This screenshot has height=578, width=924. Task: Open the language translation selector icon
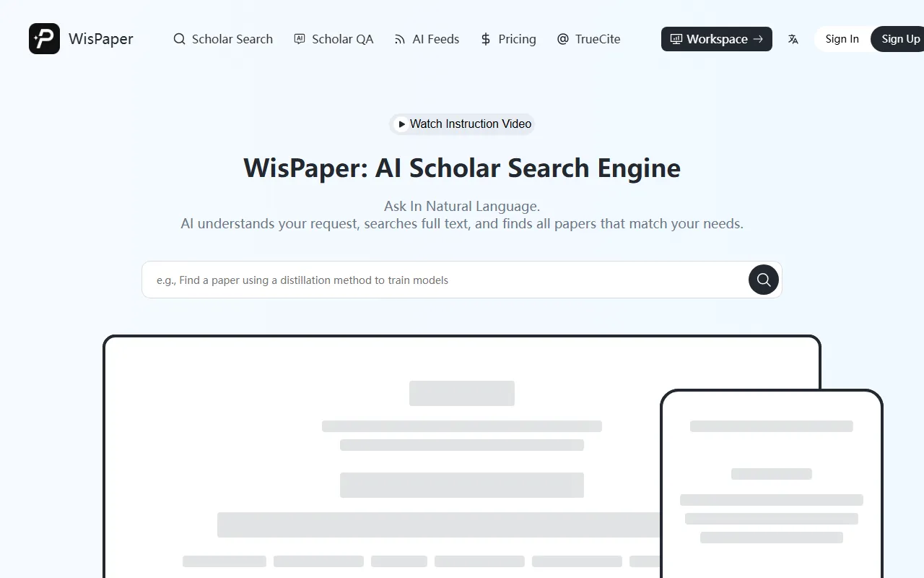[793, 39]
